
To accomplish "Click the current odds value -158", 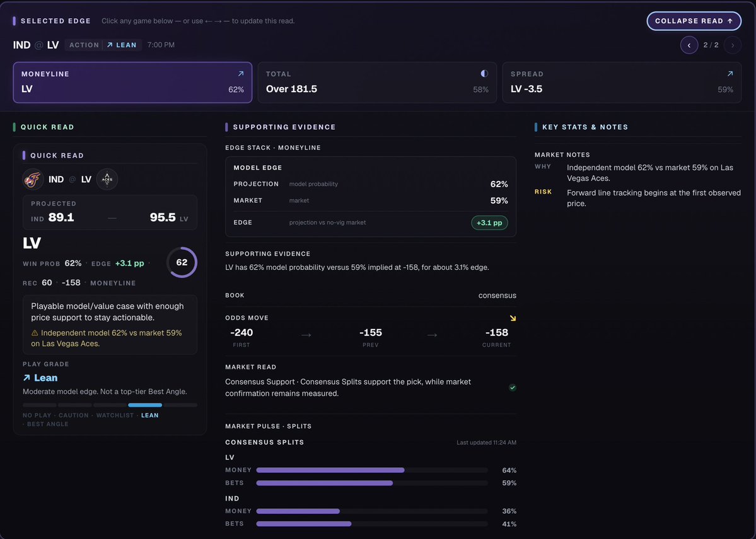I will click(497, 333).
